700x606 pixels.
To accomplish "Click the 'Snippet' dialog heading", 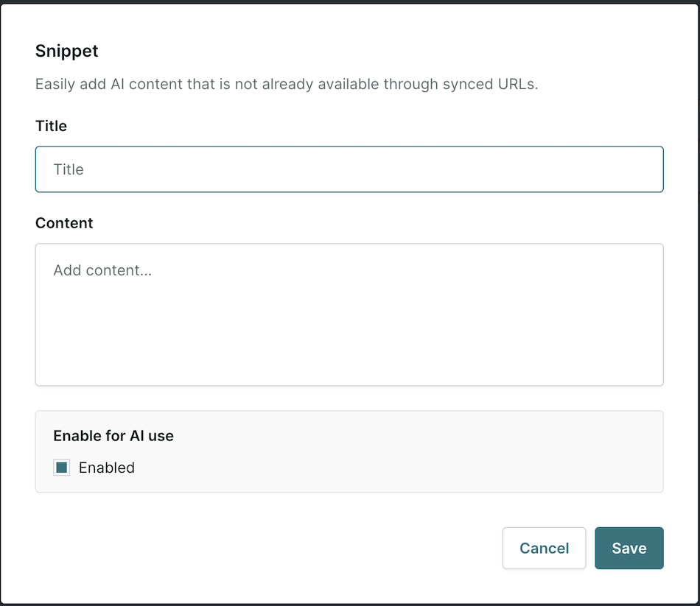I will (67, 51).
